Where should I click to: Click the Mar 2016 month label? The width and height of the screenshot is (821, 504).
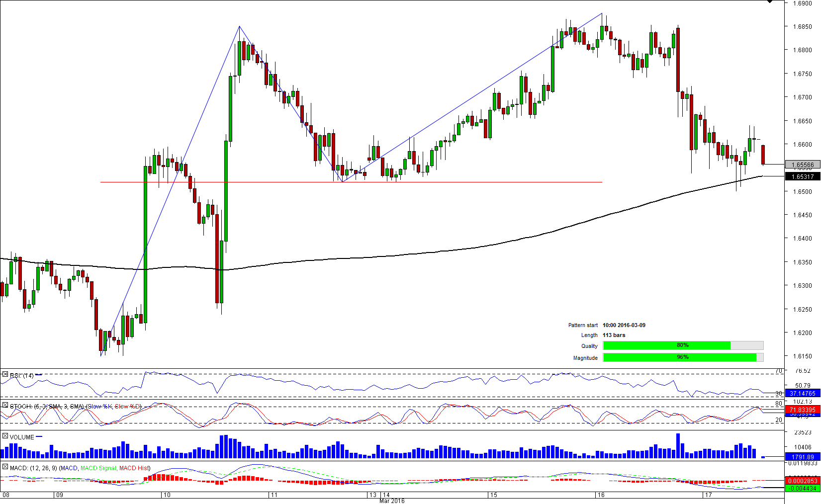click(392, 501)
